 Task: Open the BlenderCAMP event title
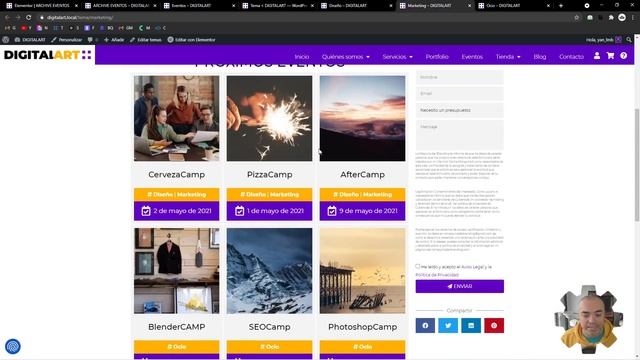click(176, 327)
